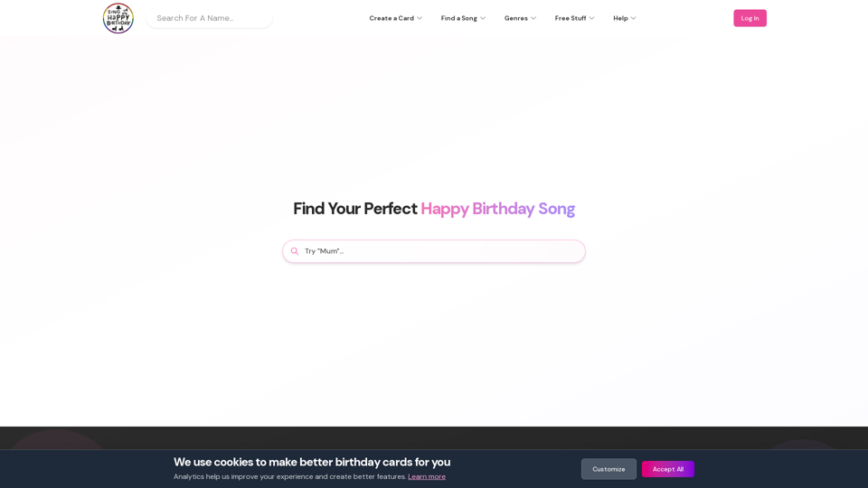Viewport: 868px width, 488px height.
Task: Expand the Find a Song chevron
Action: (x=483, y=18)
